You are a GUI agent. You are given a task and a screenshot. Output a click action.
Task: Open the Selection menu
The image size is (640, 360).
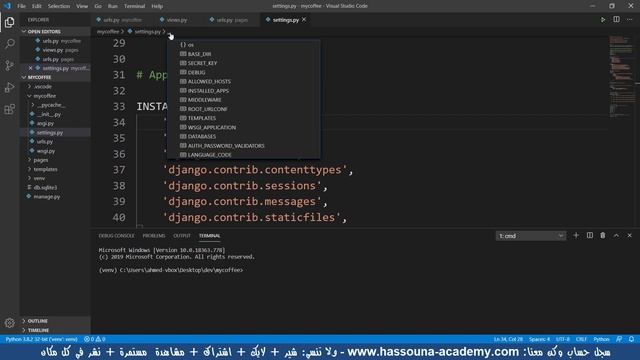59,6
